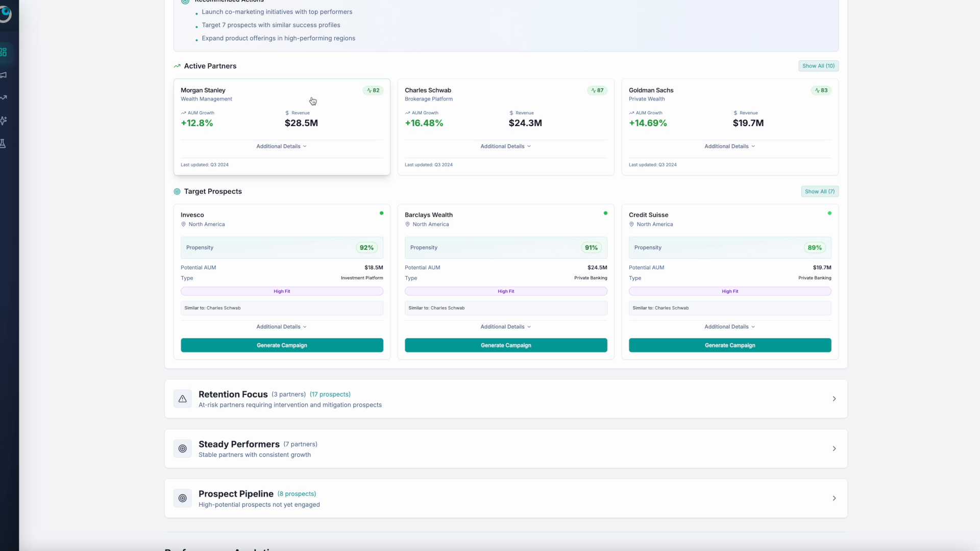Show all 7 target prospects

click(x=819, y=191)
